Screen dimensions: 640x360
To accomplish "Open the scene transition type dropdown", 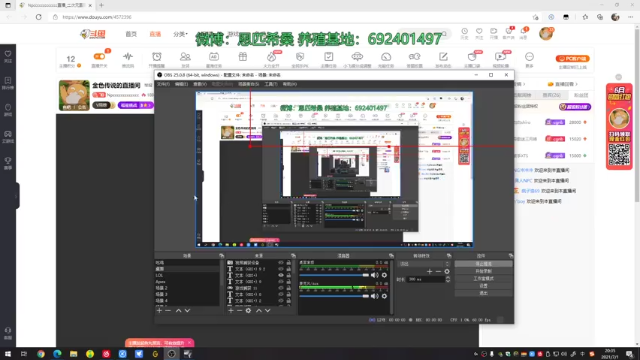I will (423, 264).
